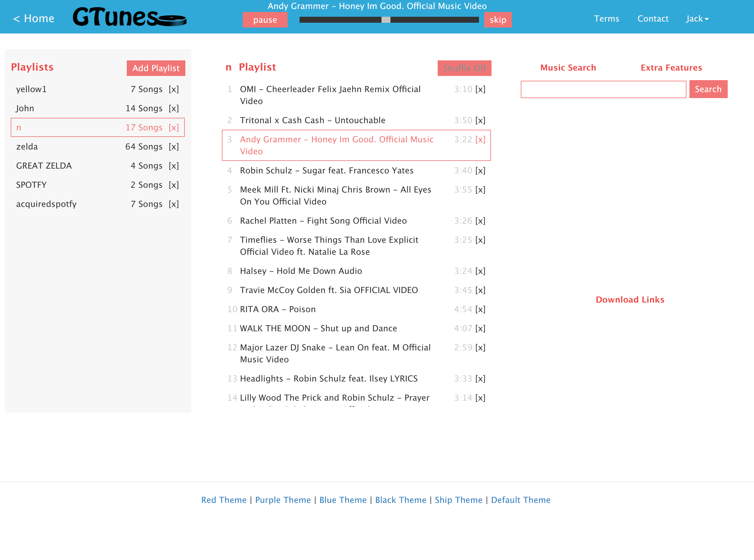Click the Add Playlist button
The image size is (754, 560).
click(x=156, y=68)
